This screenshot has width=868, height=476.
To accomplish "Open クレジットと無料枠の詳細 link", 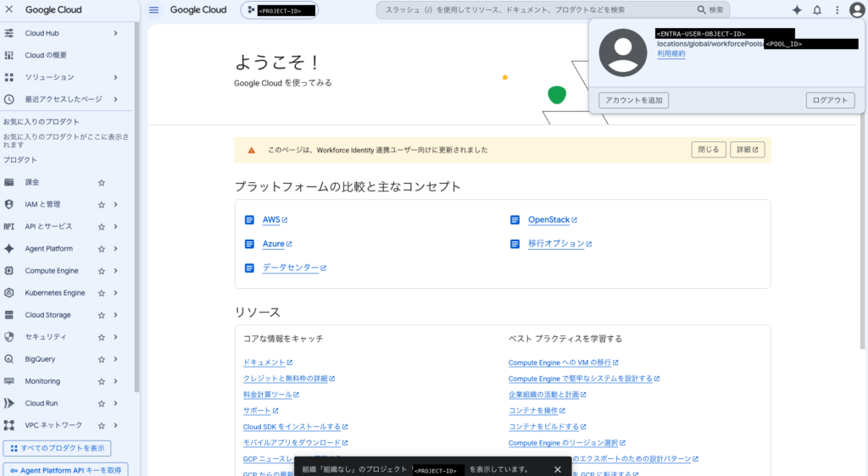I will tap(288, 379).
